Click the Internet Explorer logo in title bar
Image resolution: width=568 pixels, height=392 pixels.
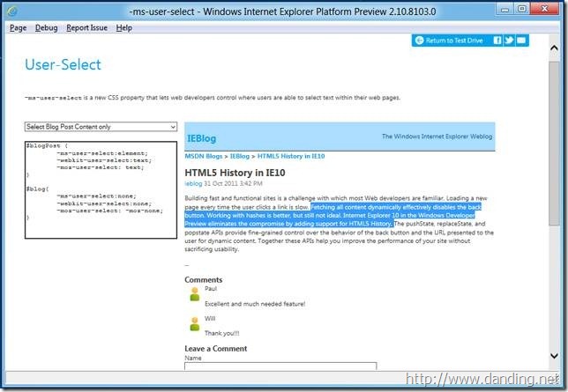coord(12,11)
